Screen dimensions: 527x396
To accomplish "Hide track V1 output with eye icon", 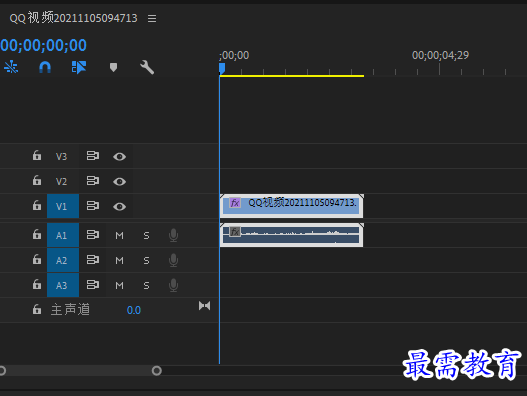I will (120, 207).
